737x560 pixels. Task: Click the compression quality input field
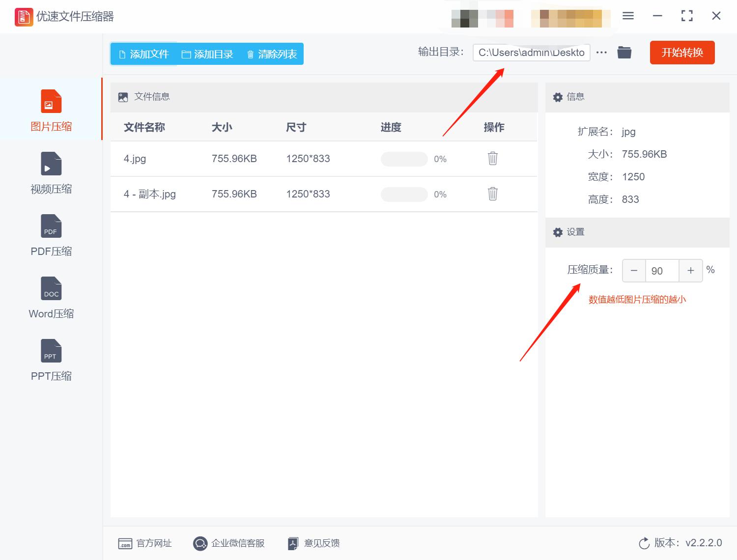662,271
